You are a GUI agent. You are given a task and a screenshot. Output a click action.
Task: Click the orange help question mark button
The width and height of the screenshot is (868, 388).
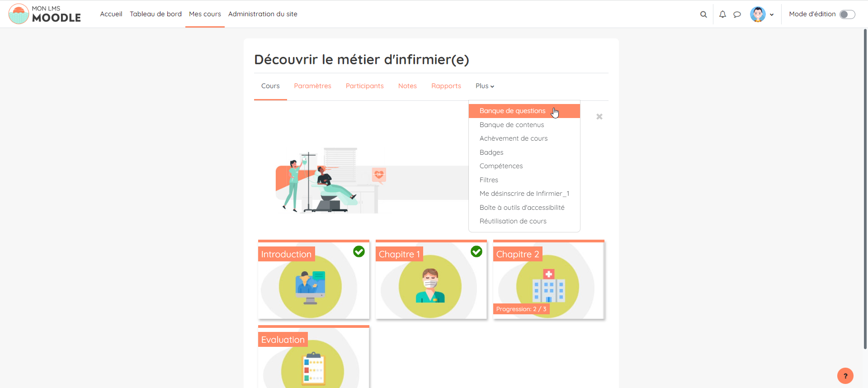pos(845,376)
